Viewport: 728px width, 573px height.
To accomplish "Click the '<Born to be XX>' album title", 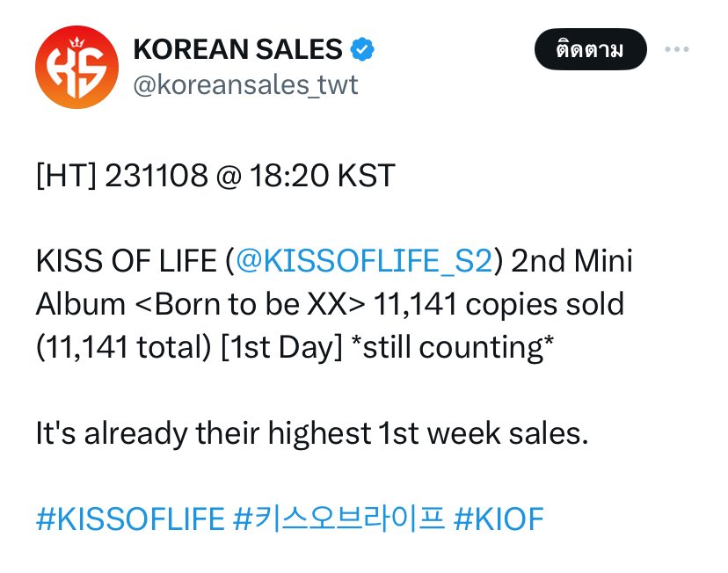I will click(251, 304).
